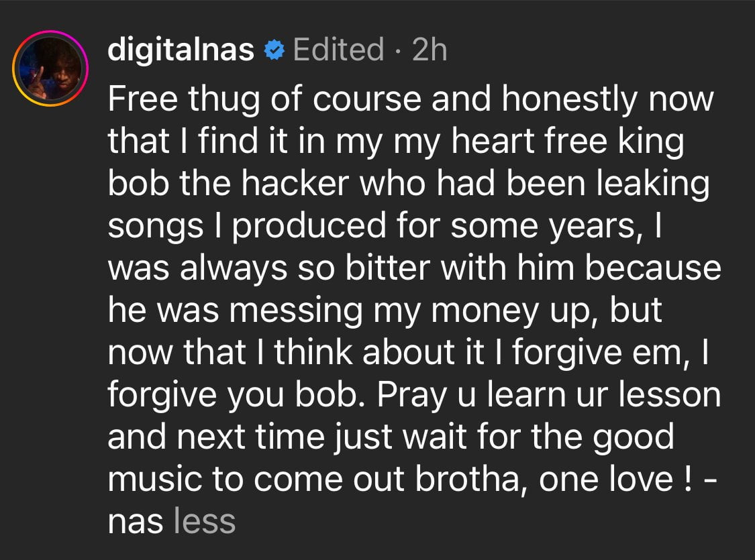The height and width of the screenshot is (560, 755).
Task: Open the digitalnas profile picture
Action: point(50,70)
